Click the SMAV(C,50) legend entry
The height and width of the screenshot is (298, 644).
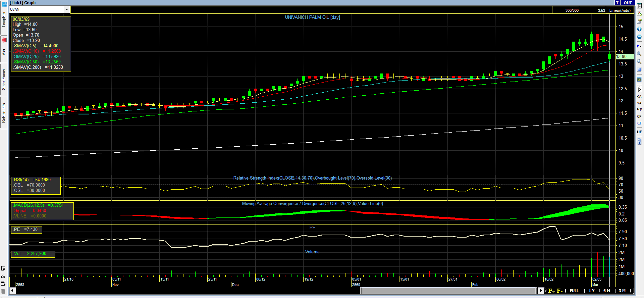click(37, 62)
